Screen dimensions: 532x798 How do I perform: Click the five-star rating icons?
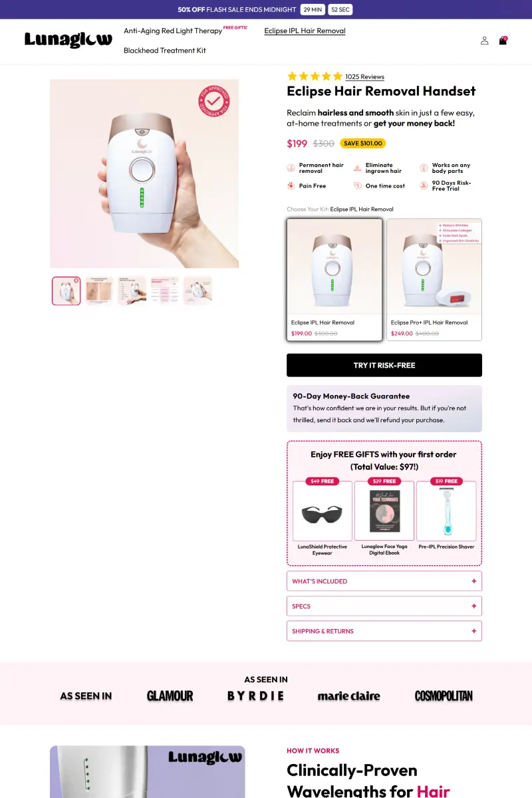click(315, 76)
